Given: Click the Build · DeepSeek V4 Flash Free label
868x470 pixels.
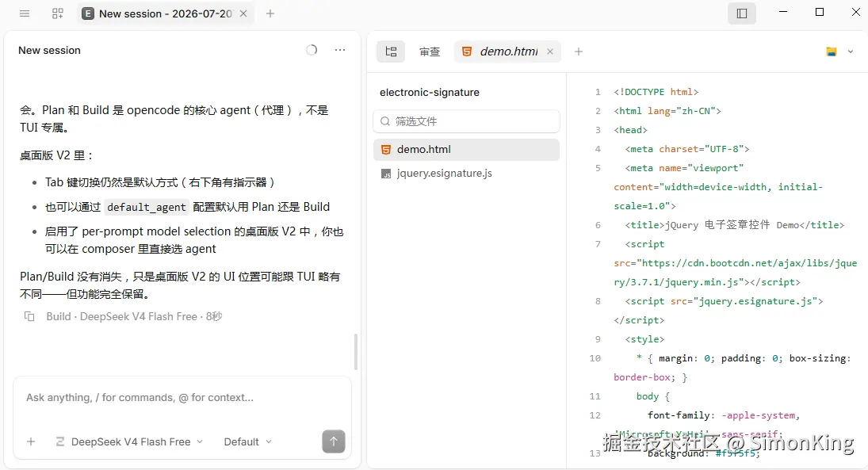Looking at the screenshot, I should [134, 317].
